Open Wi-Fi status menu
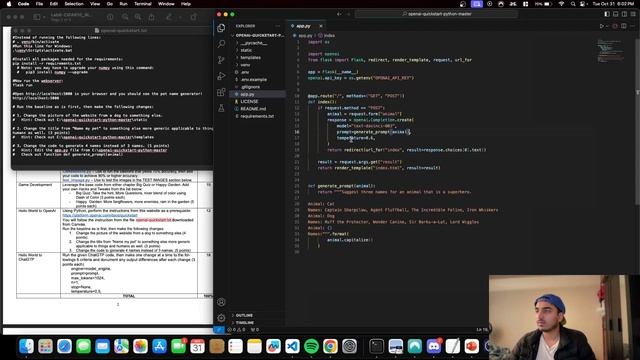This screenshot has height=360, width=640. (x=562, y=4)
